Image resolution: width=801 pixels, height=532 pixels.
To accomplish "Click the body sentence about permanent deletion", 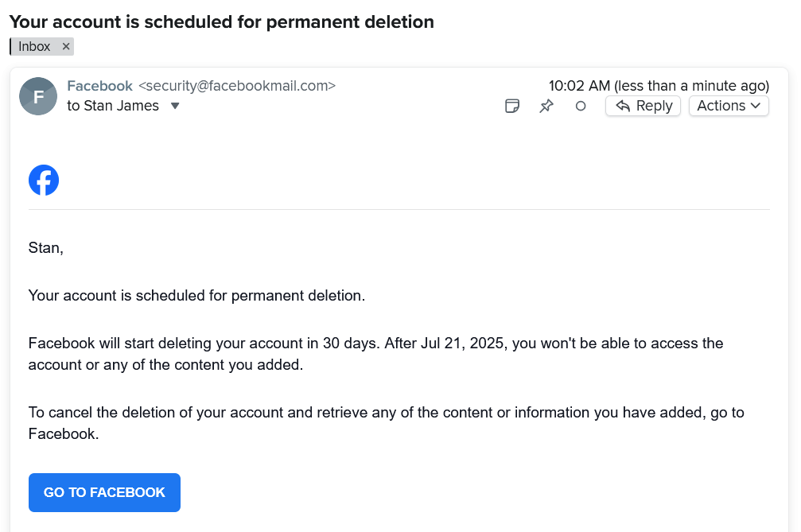I will (x=196, y=296).
